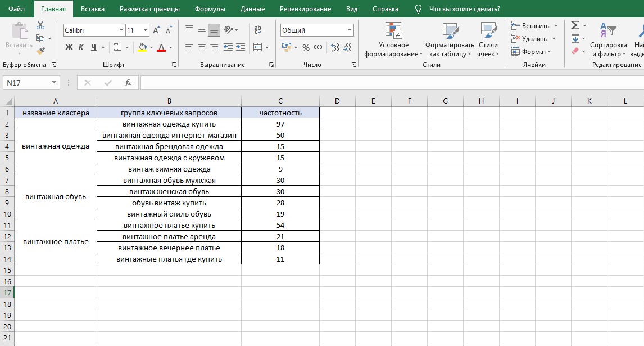Apply yellow fill color bucket
The width and height of the screenshot is (644, 346).
point(142,47)
